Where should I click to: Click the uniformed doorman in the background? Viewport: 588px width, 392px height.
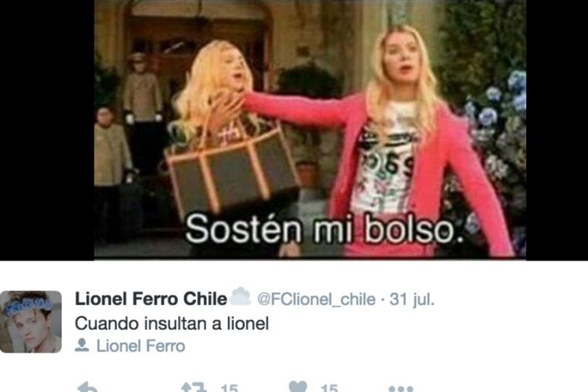tap(142, 108)
